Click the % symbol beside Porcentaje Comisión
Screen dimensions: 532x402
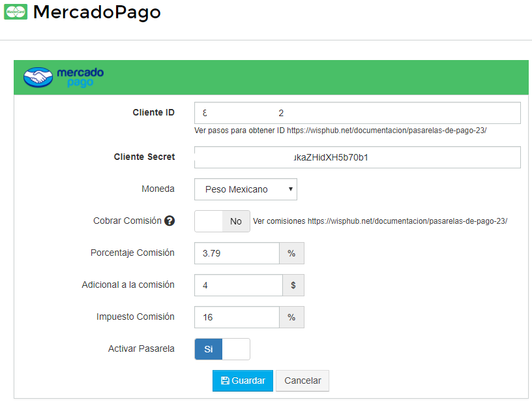291,253
